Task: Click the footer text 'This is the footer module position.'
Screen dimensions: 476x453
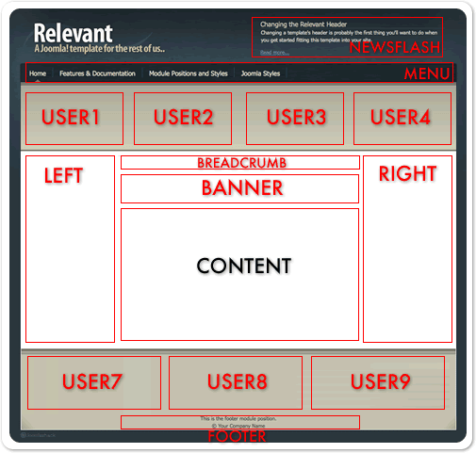Action: [238, 418]
